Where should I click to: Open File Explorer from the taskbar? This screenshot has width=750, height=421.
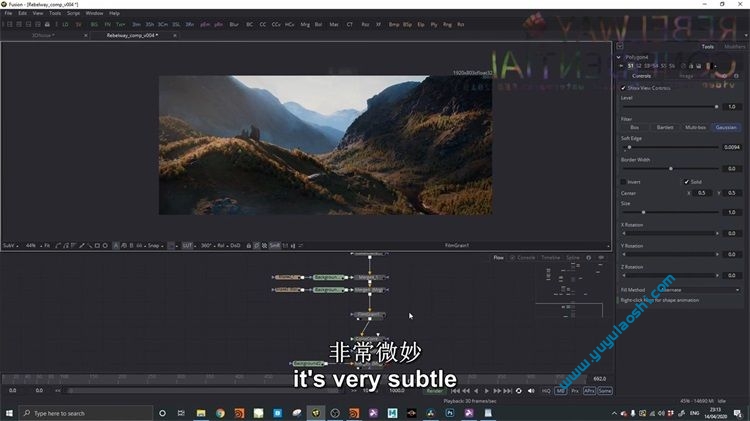click(x=201, y=413)
